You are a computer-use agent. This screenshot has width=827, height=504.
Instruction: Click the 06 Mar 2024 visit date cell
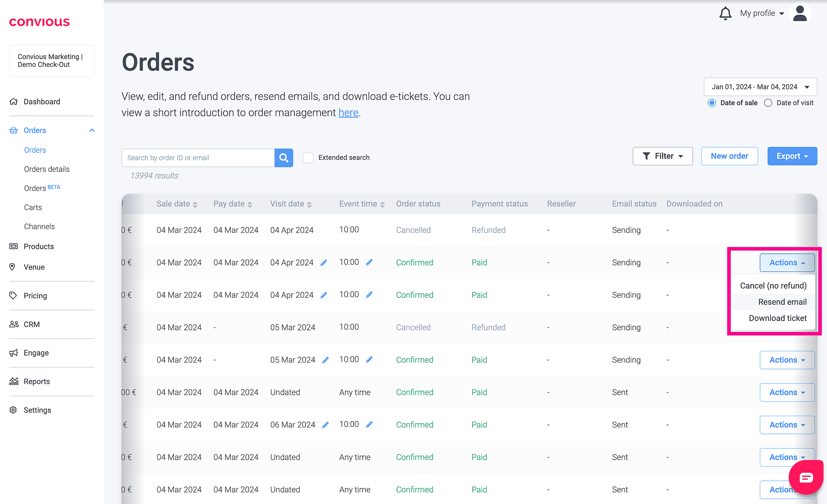point(293,425)
